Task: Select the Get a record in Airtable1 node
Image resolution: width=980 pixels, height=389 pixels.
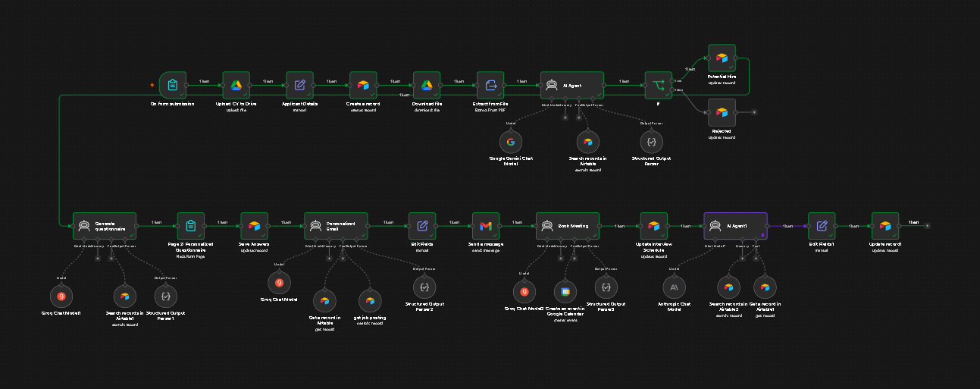Action: (765, 287)
